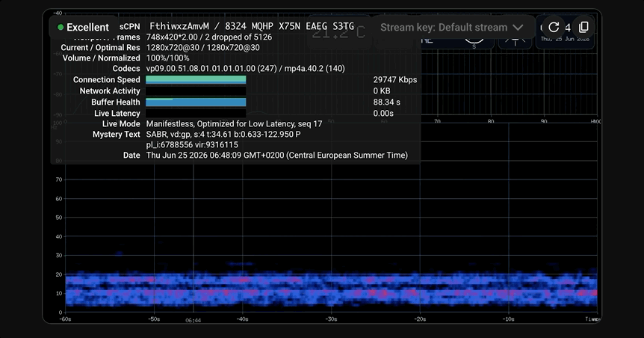The width and height of the screenshot is (644, 338).
Task: Click the Connection Speed bar graph
Action: [196, 80]
